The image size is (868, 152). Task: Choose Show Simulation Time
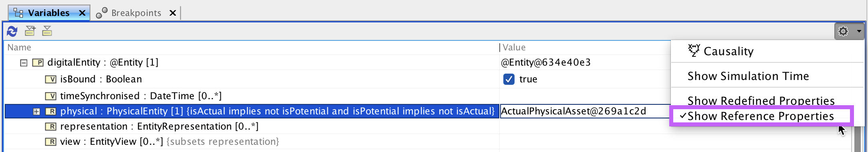click(x=748, y=76)
